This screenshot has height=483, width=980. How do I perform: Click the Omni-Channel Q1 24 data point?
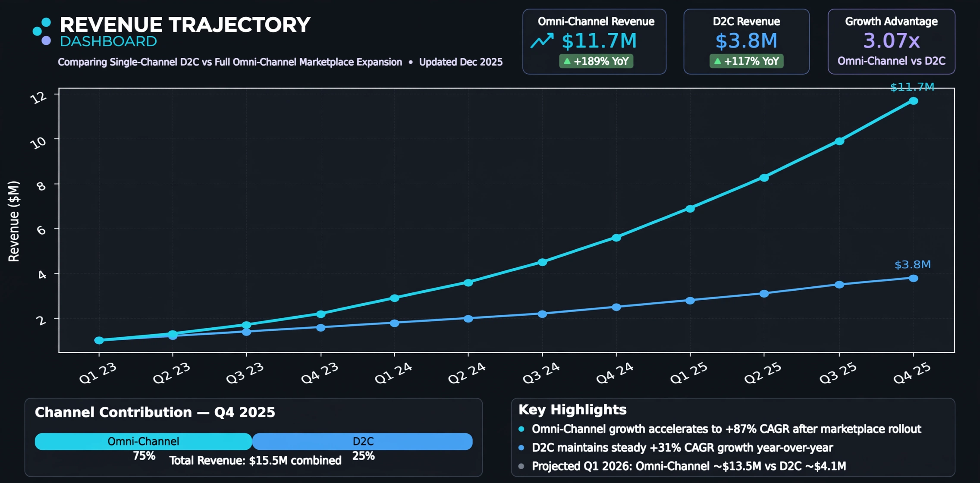(394, 298)
